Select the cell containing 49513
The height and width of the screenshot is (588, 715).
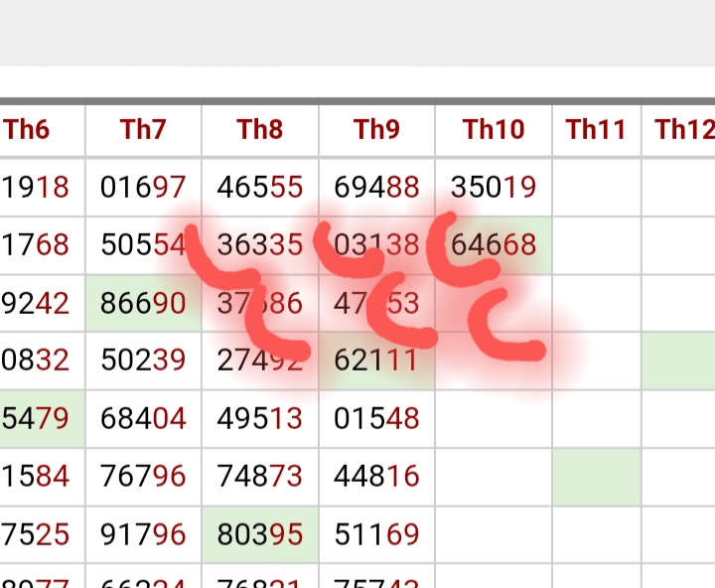260,419
